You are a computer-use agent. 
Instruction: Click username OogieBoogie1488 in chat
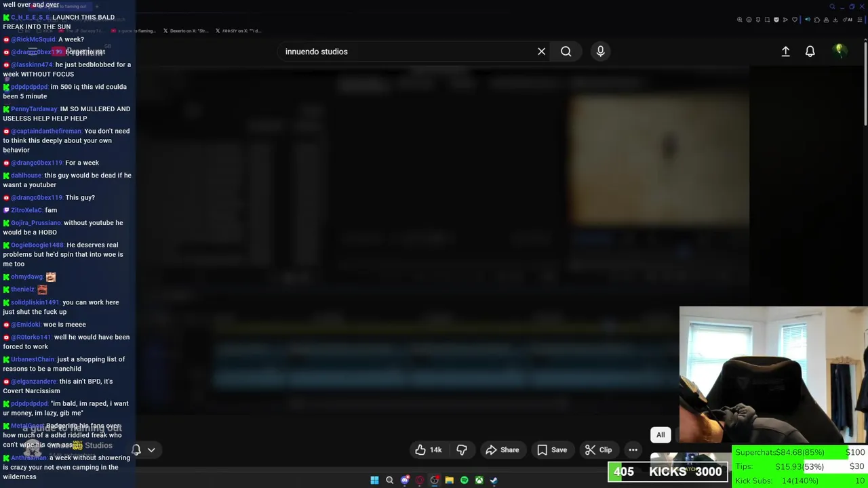coord(37,245)
